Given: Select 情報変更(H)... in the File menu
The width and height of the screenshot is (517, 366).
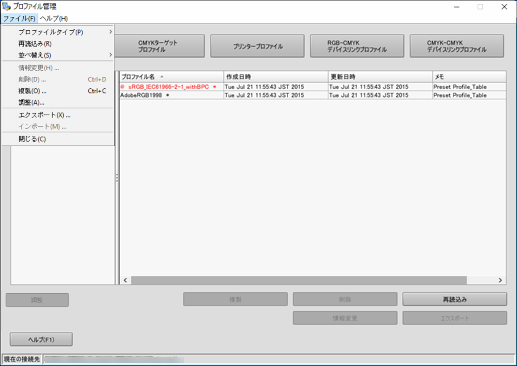Looking at the screenshot, I should [58, 68].
